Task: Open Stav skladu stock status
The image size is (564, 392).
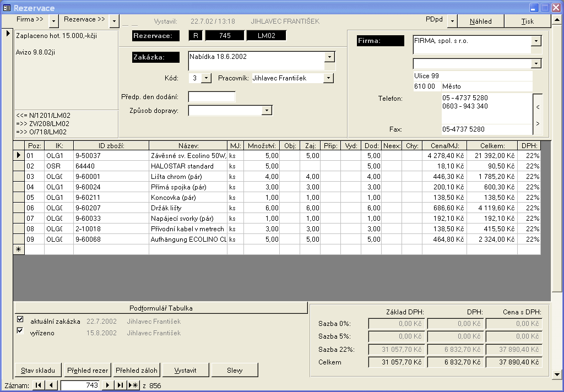Action: 38,370
